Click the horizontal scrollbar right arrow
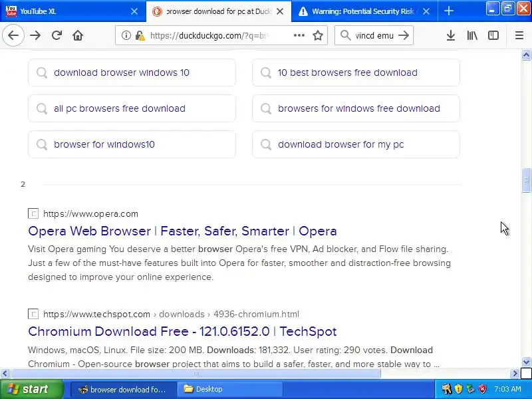 (515, 374)
